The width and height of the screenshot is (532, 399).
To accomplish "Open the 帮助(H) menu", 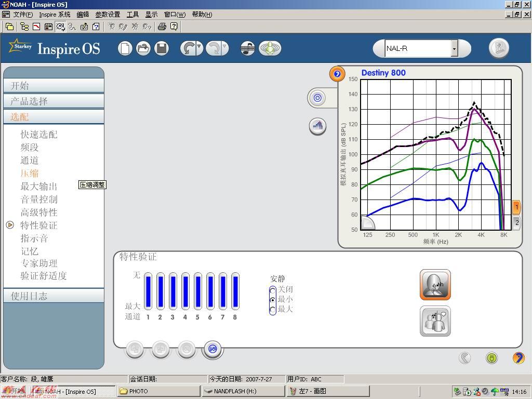I will (202, 14).
